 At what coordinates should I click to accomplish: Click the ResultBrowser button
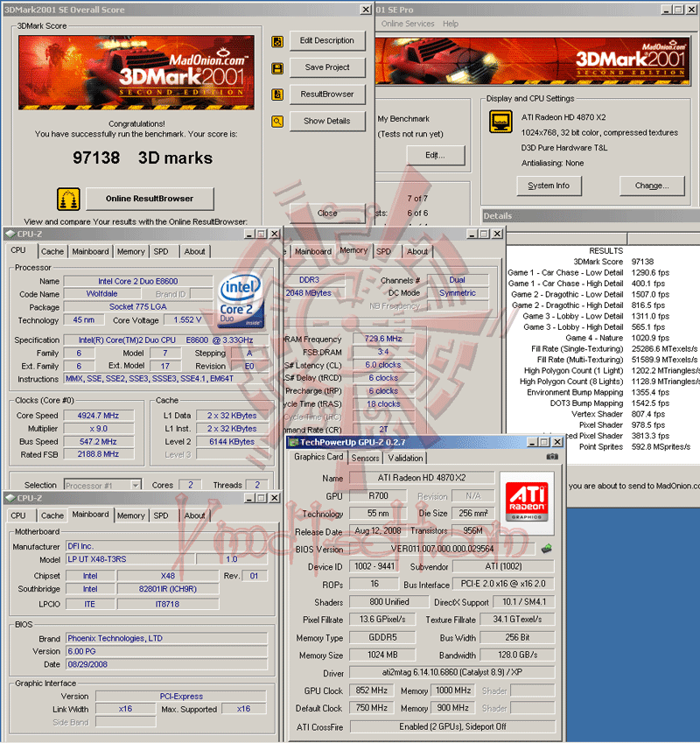tap(327, 94)
